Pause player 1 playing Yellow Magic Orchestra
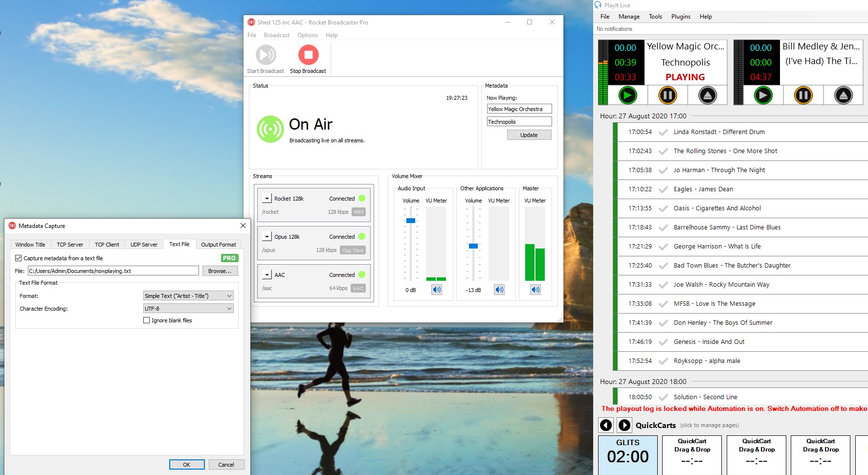This screenshot has height=475, width=868. click(x=668, y=95)
